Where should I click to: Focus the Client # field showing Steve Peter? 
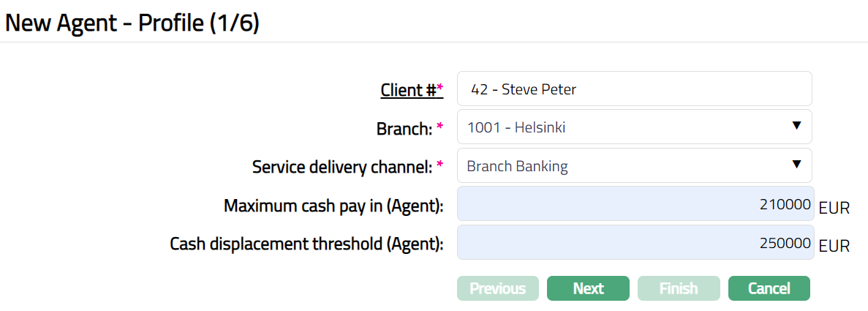tap(634, 89)
